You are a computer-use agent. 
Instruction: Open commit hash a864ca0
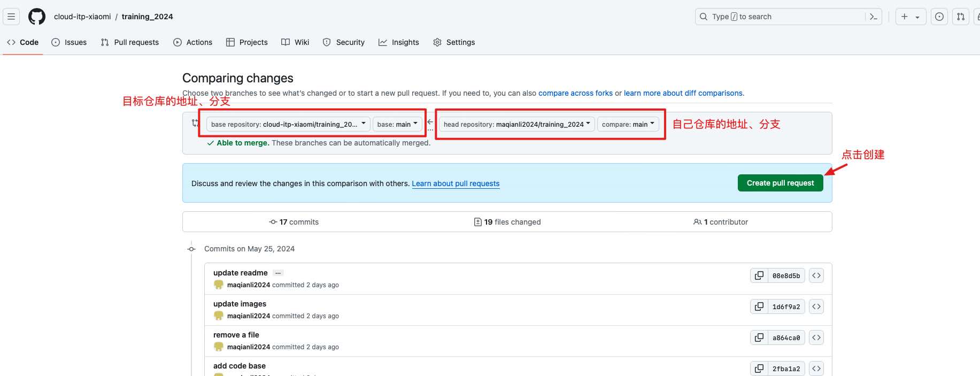click(786, 337)
